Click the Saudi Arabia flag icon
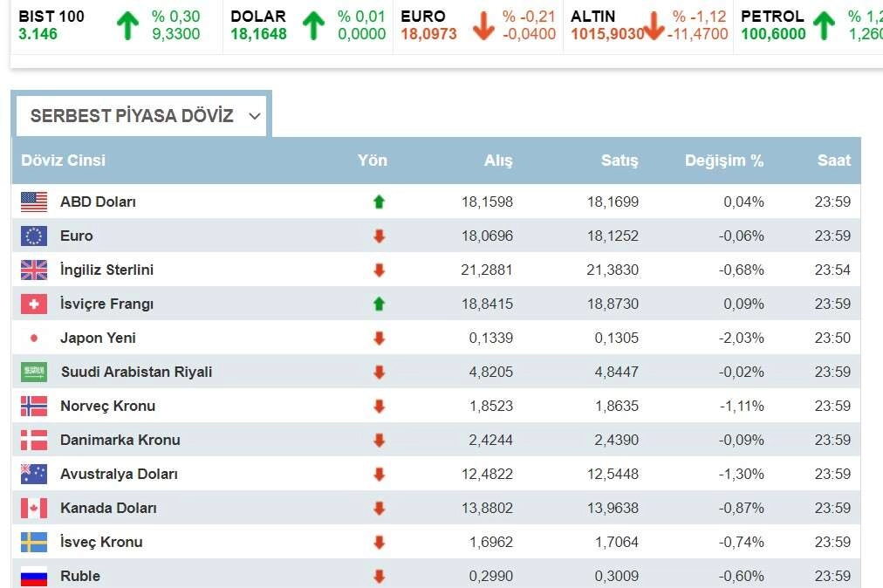 (34, 372)
